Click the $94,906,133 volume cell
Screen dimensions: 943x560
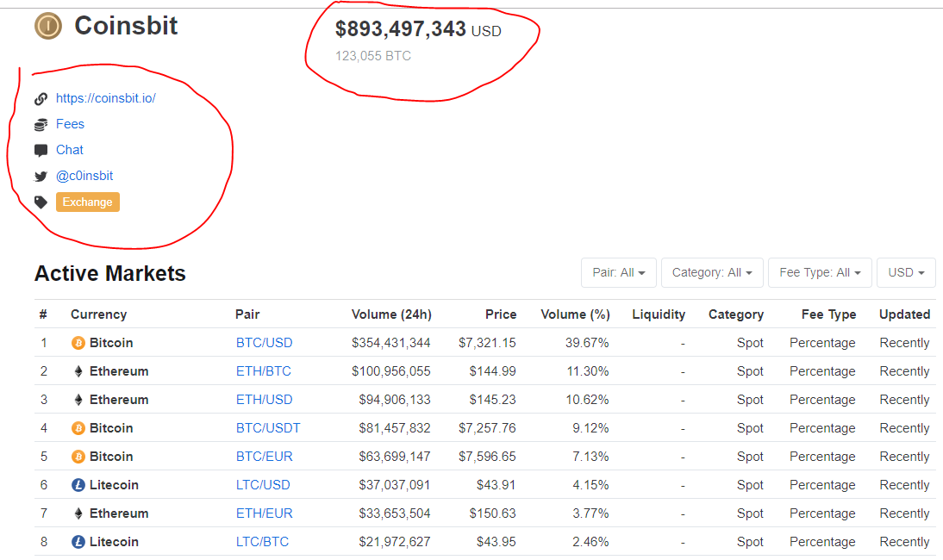395,400
